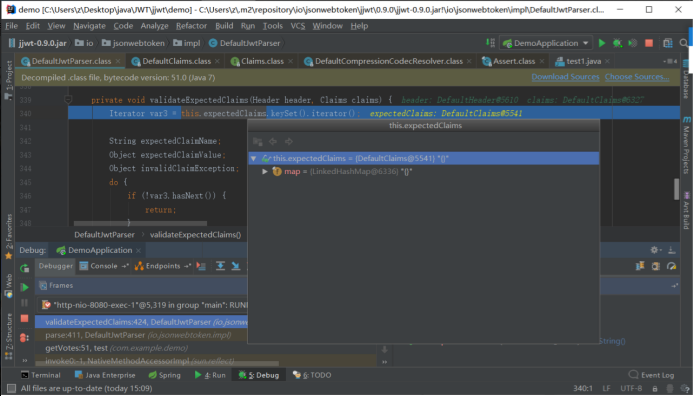Click the tool windows toggle in bottom-left corner
This screenshot has width=693, height=396.
[x=11, y=388]
